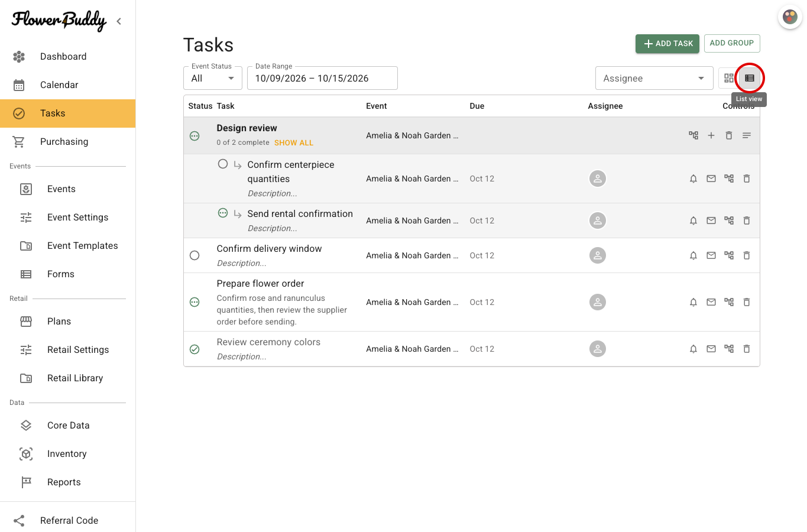Click the email icon for Prepare flower order
Image resolution: width=807 pixels, height=532 pixels.
pos(711,302)
